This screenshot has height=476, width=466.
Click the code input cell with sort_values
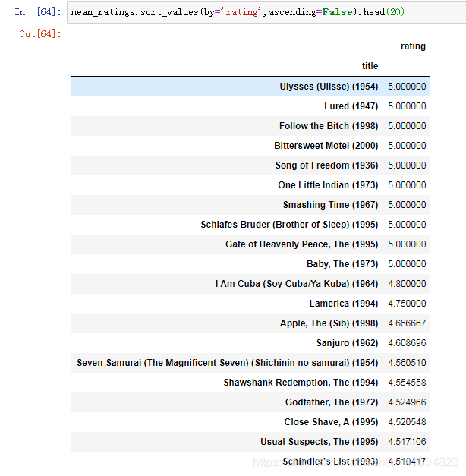tap(266, 12)
